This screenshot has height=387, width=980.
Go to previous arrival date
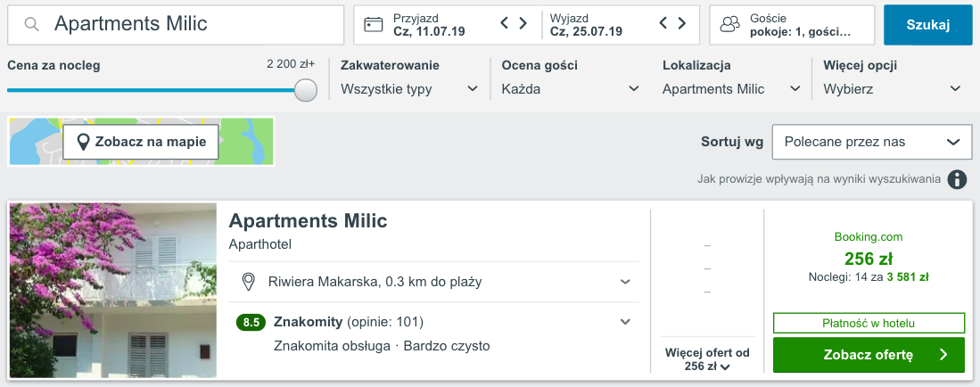[x=505, y=24]
